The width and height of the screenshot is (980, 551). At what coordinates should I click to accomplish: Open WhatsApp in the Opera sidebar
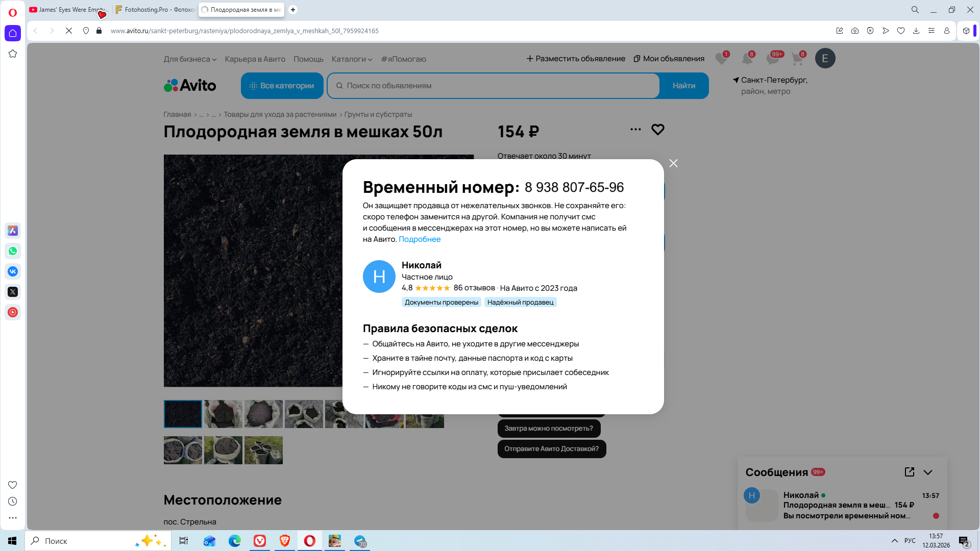(13, 251)
